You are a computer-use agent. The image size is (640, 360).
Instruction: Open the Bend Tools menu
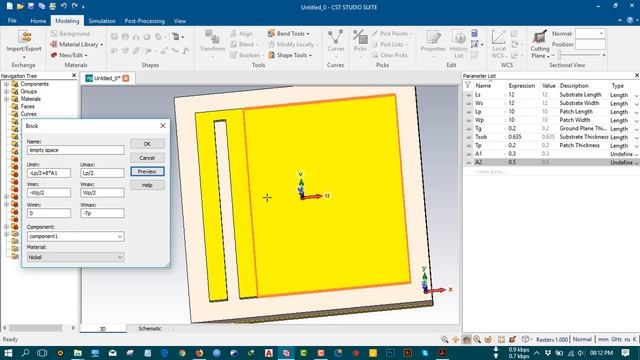click(289, 33)
